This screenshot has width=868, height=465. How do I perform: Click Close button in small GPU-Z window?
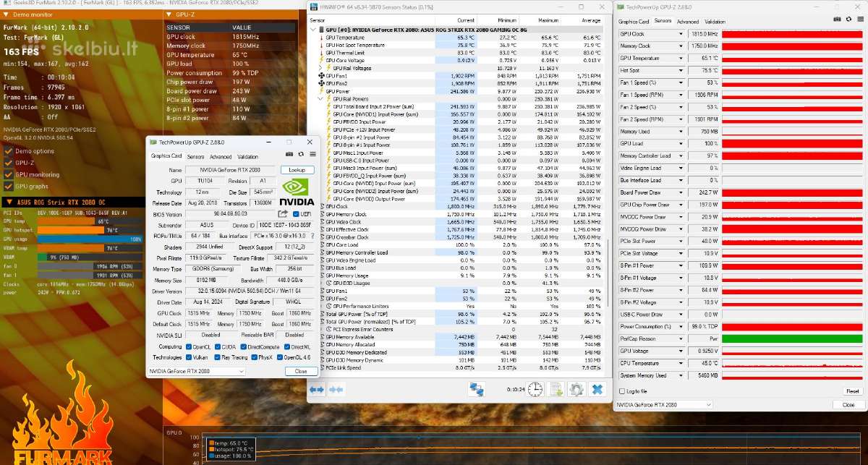(x=301, y=371)
